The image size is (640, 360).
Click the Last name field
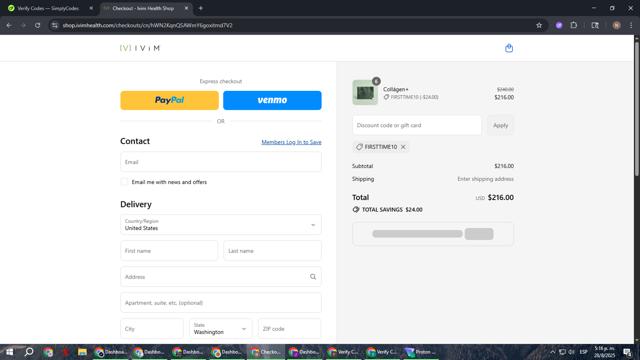click(x=272, y=251)
